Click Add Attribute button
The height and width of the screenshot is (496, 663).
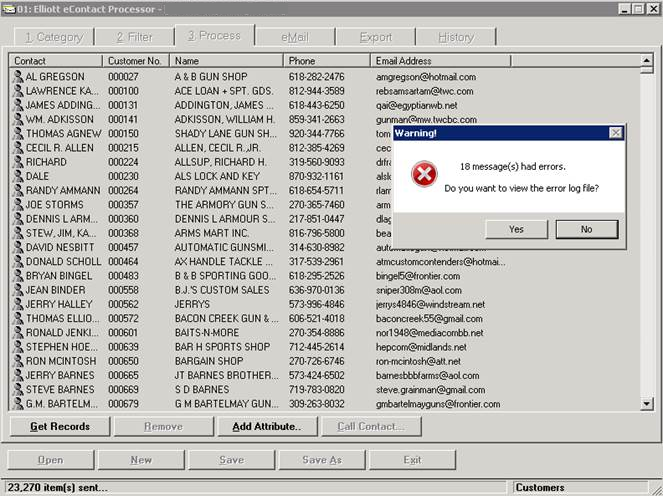pyautogui.click(x=266, y=427)
